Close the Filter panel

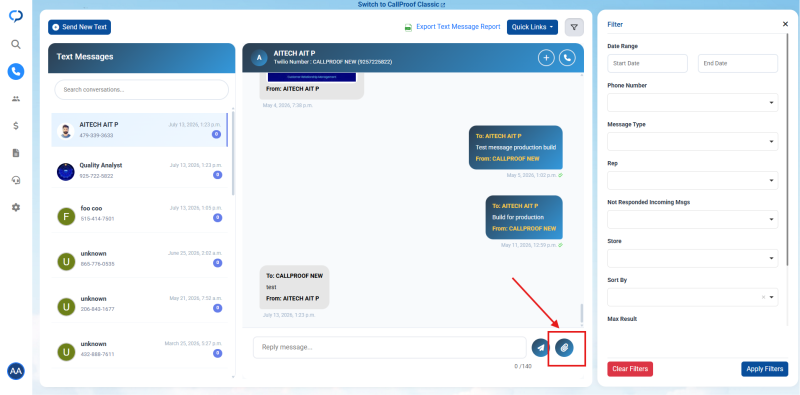tap(785, 24)
